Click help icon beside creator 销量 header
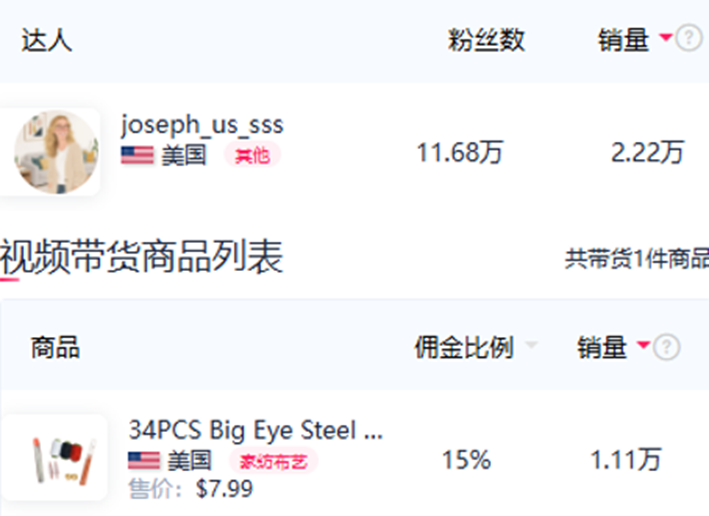The height and width of the screenshot is (516, 709). 689,39
